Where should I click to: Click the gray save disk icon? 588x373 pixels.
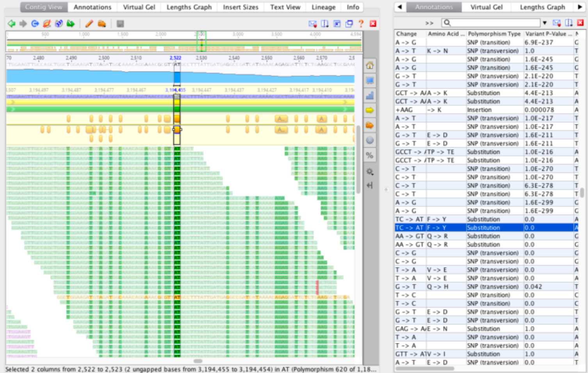tap(120, 24)
